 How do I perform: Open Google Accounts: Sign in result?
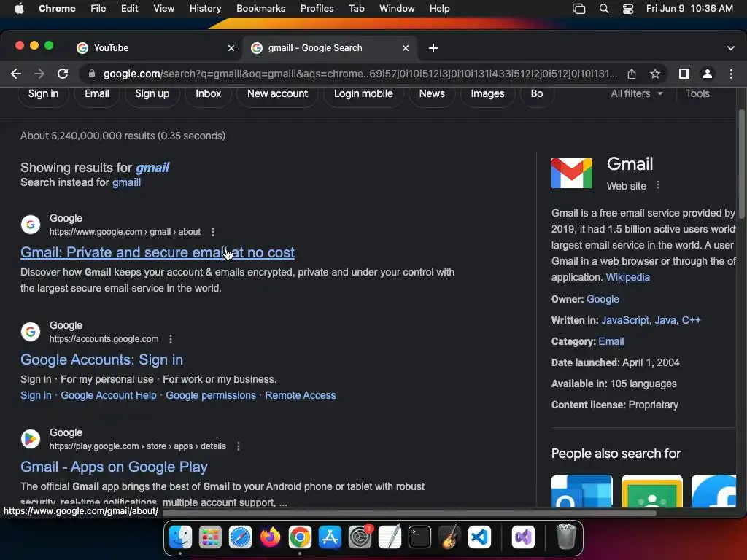coord(101,359)
